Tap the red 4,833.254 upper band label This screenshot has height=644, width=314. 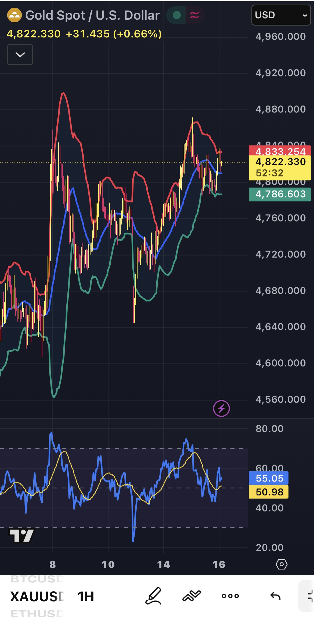[280, 151]
